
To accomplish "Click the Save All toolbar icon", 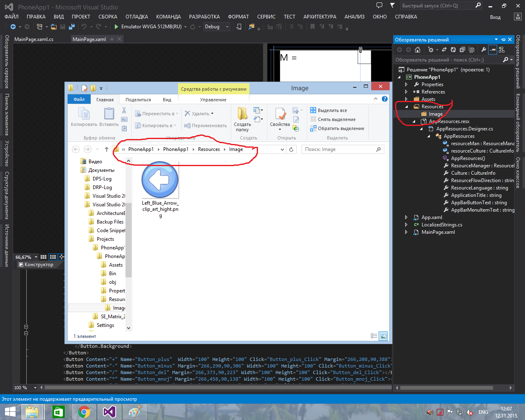I will tap(72, 27).
